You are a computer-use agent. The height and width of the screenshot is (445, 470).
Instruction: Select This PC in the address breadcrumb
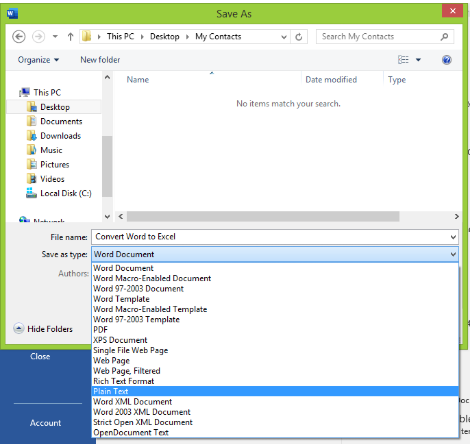[120, 36]
